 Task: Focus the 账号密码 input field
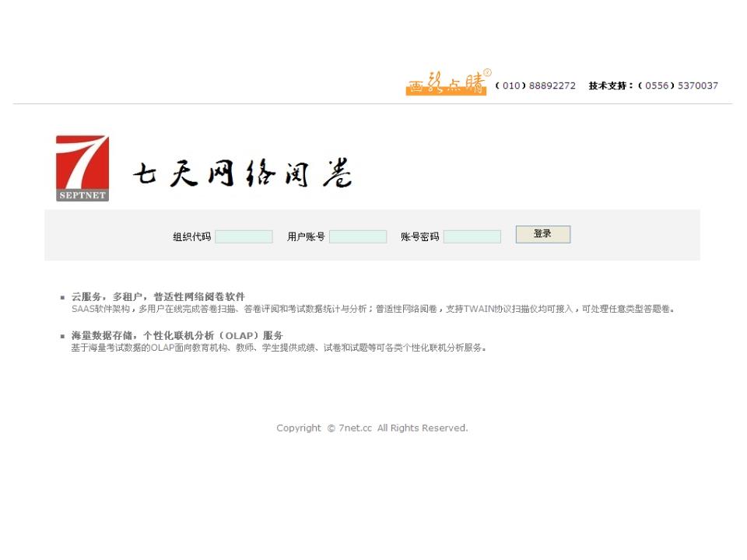point(472,236)
